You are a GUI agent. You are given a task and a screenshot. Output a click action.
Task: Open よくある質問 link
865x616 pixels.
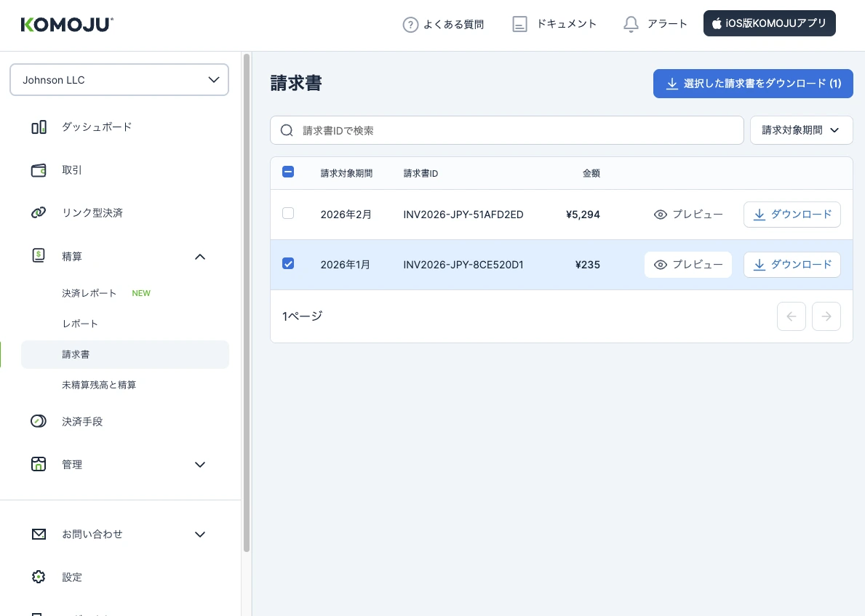453,25
